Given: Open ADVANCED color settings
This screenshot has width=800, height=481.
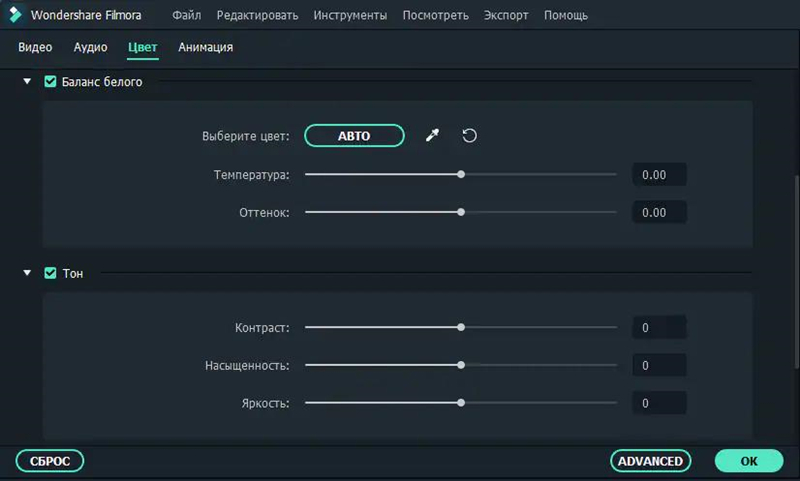Looking at the screenshot, I should tap(650, 461).
